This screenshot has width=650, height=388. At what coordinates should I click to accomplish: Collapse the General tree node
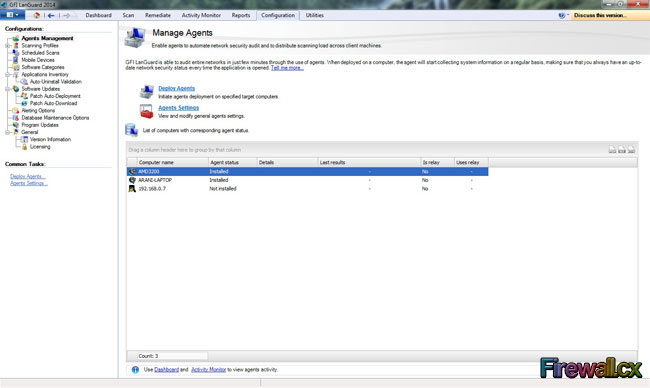point(7,132)
